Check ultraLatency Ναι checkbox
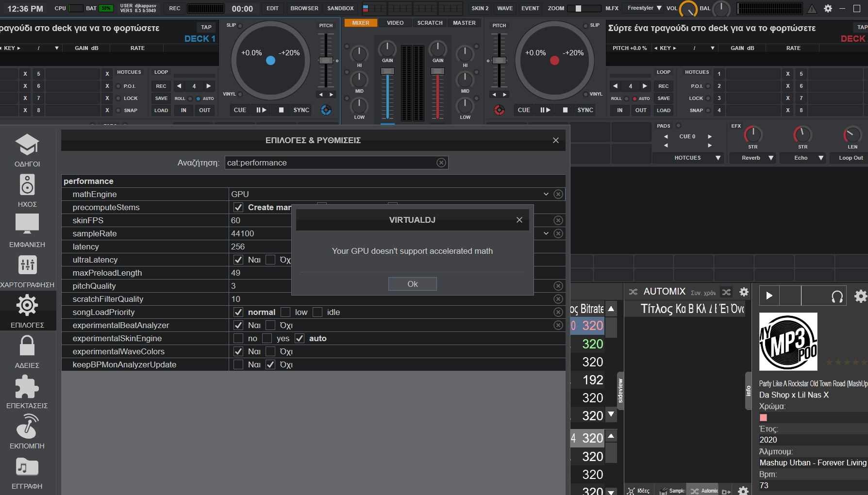This screenshot has height=495, width=868. tap(238, 260)
